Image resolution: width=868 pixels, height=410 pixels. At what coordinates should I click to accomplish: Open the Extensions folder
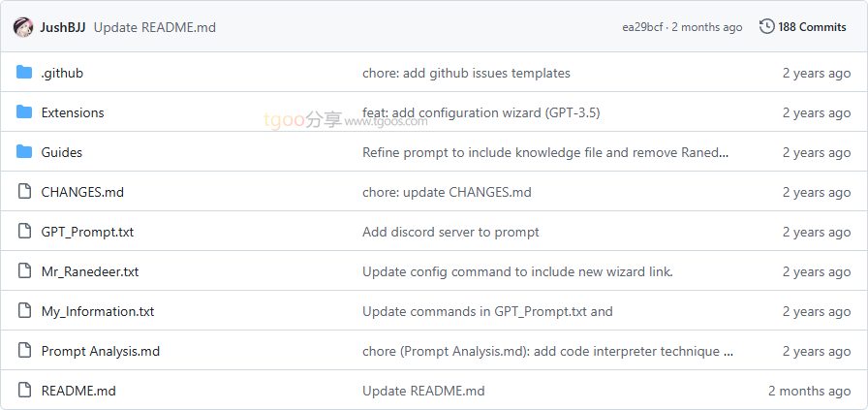(73, 112)
